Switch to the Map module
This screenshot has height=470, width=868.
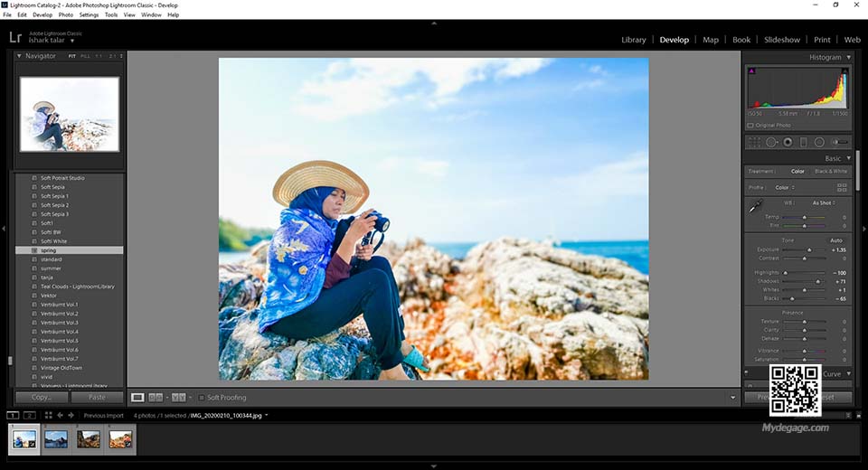711,40
